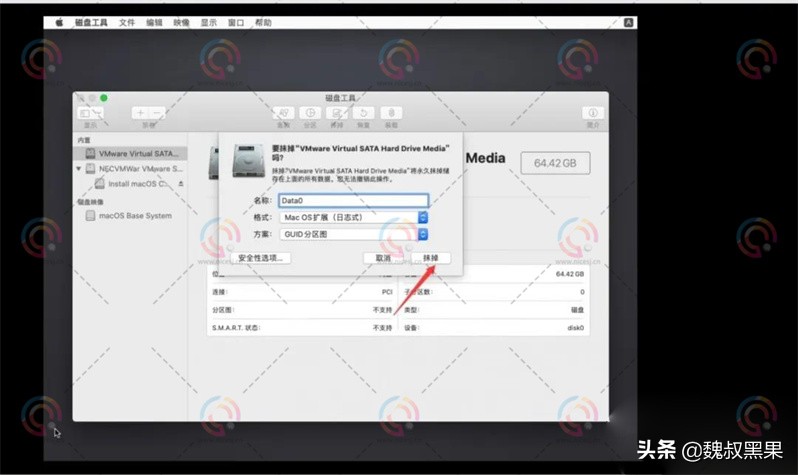Open the 显示 menu in the menu bar
Viewport: 798px width, 475px height.
pos(209,22)
